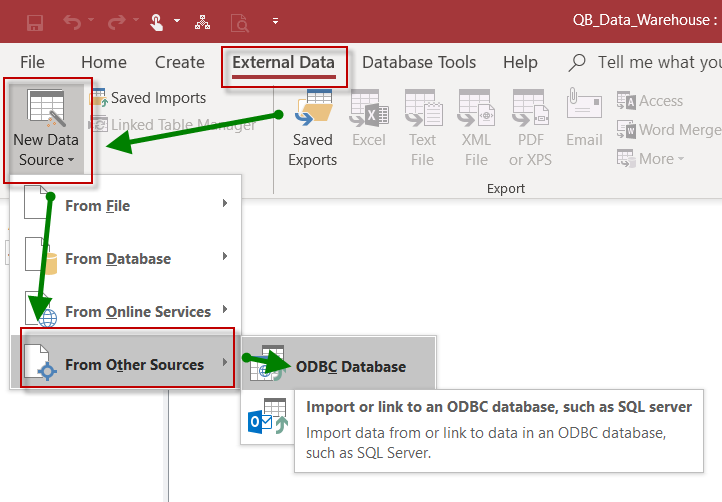Open the File tab
Screen dimensions: 722x502
point(32,62)
